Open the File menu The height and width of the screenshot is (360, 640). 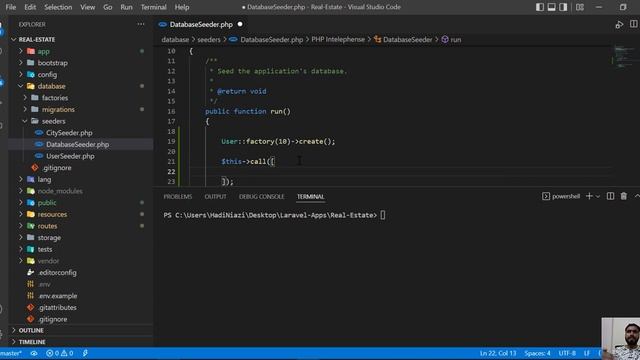click(x=11, y=7)
